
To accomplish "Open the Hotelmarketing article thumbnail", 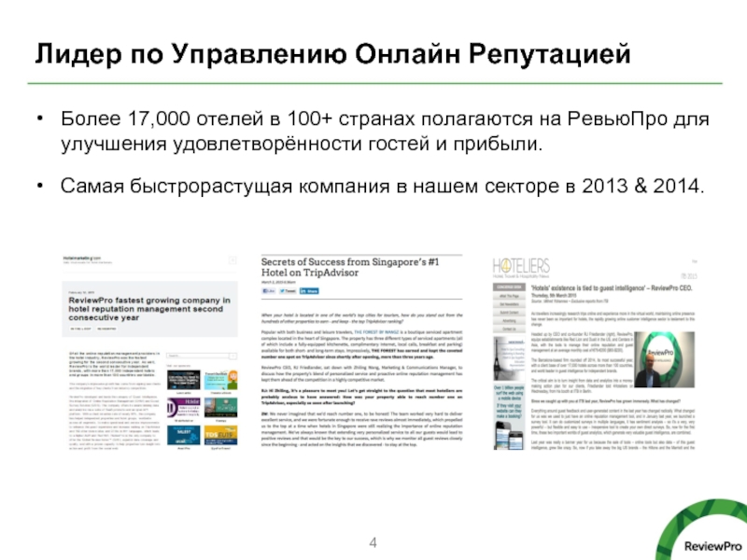I will pyautogui.click(x=150, y=353).
